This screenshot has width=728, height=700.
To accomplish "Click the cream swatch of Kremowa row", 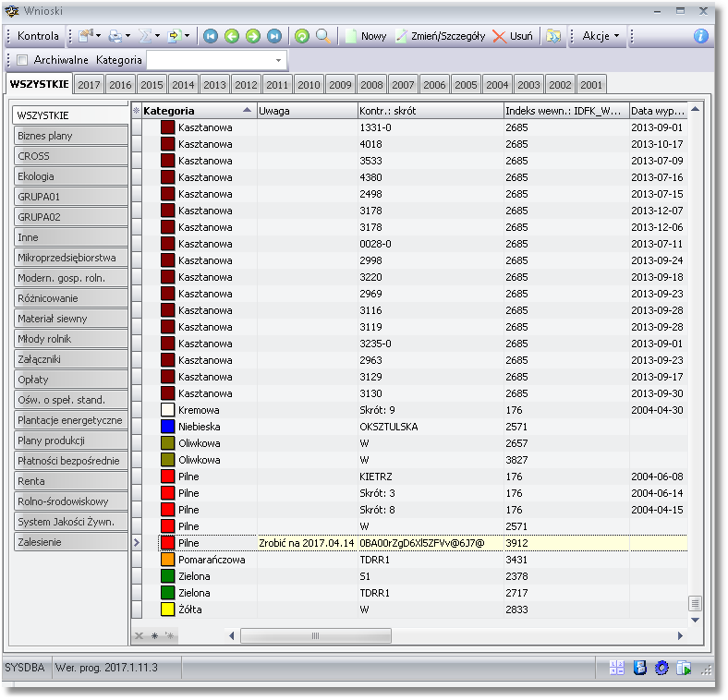I will point(167,410).
